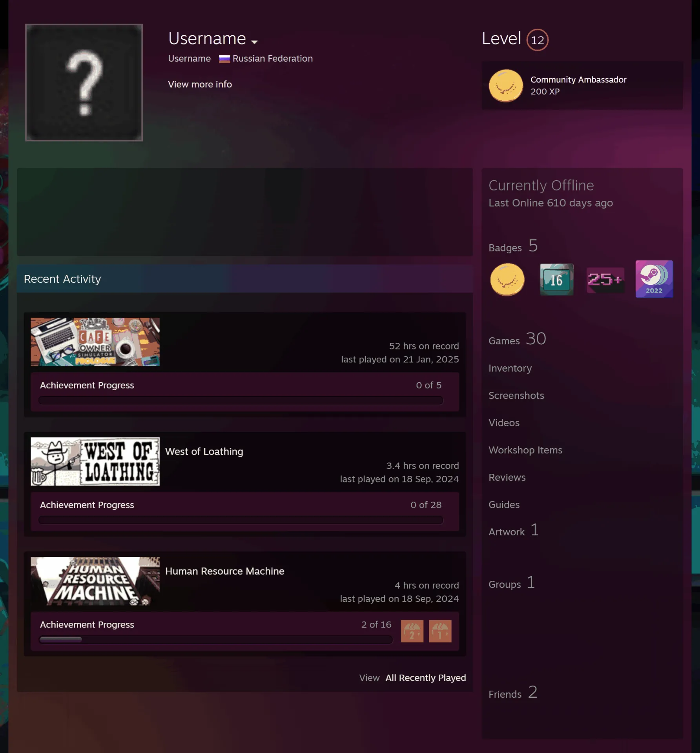Viewport: 700px width, 753px height.
Task: Open the Badges 5 section link
Action: coord(513,246)
